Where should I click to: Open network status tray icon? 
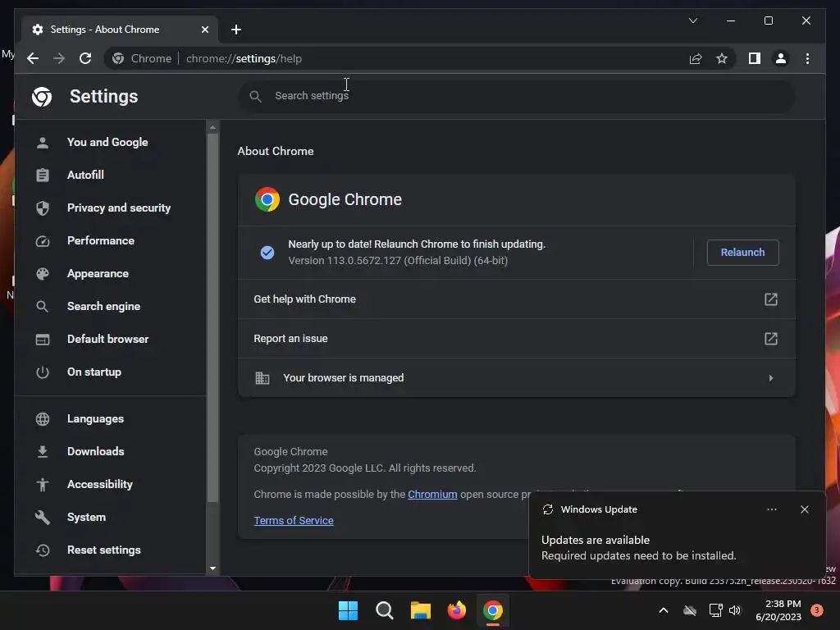click(x=715, y=610)
